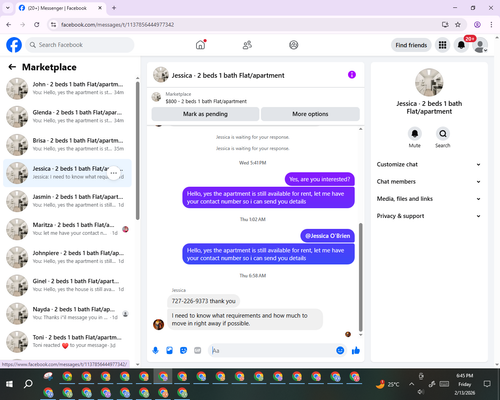Mute the conversation with the bell icon
The image size is (500, 400).
point(415,134)
